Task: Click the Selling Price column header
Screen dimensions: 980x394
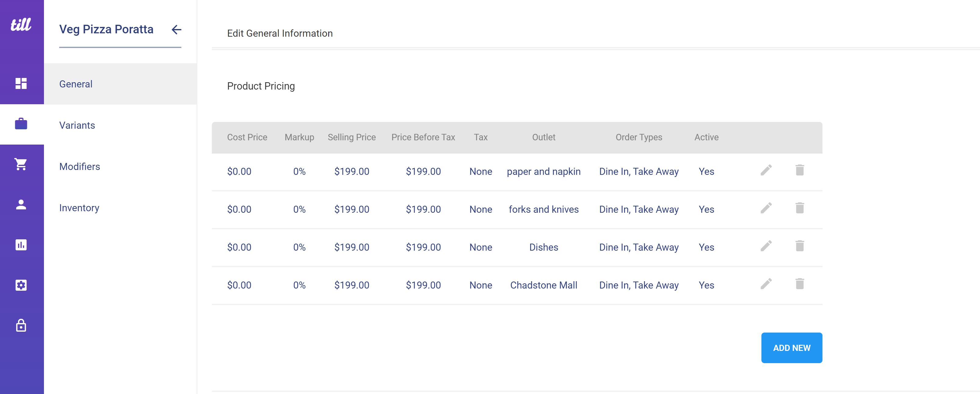Action: (x=351, y=137)
